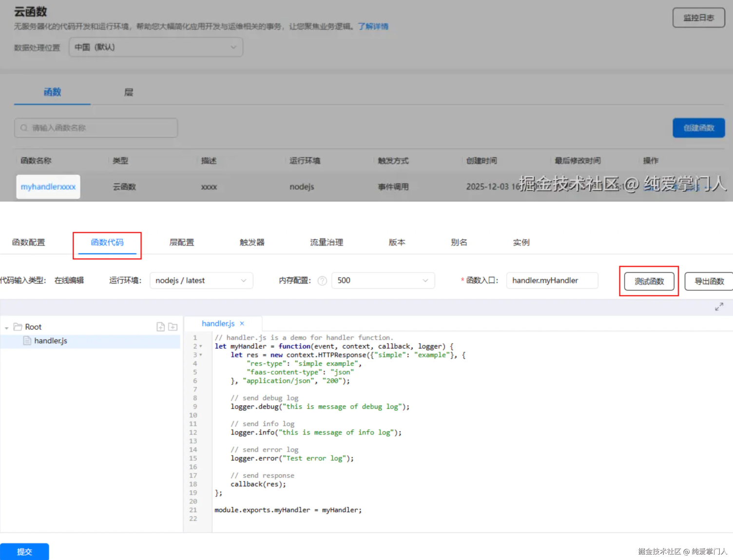
Task: Open the 监控日志 button
Action: point(699,18)
